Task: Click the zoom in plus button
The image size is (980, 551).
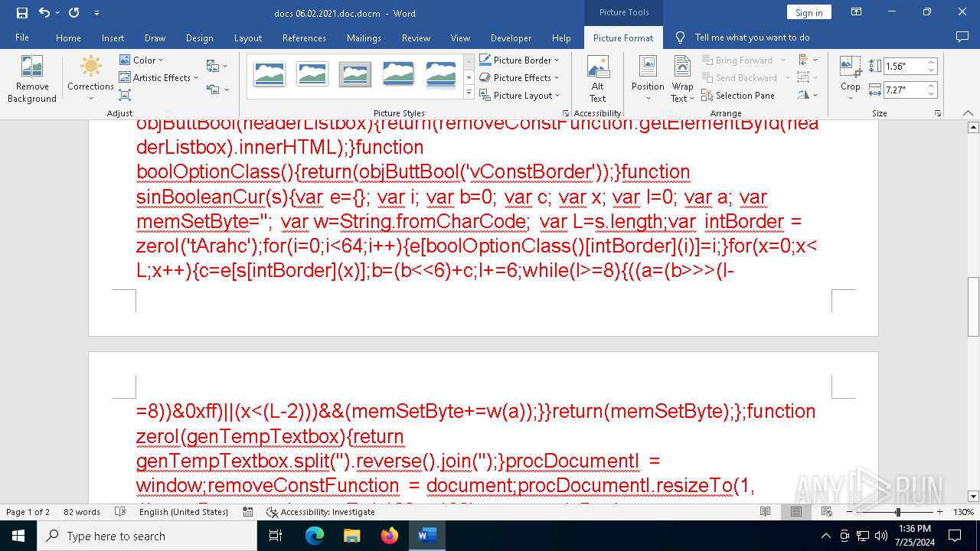Action: point(939,512)
